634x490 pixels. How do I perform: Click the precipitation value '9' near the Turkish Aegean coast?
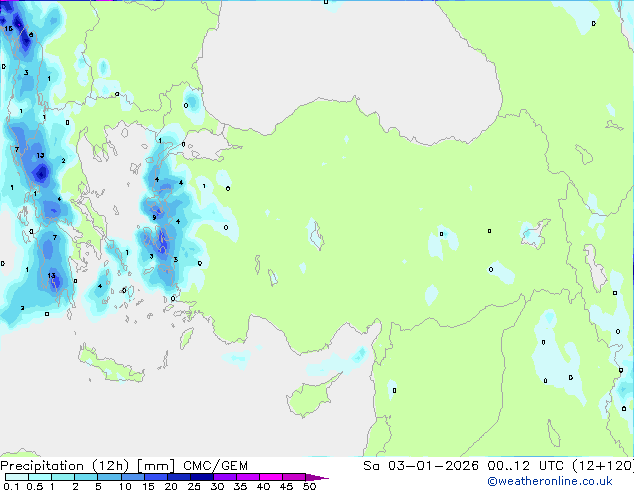154,218
